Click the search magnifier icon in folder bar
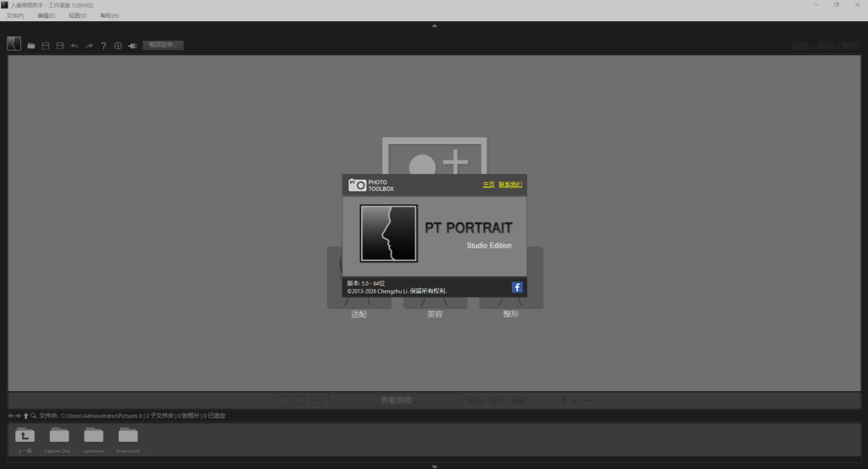This screenshot has width=868, height=469. pyautogui.click(x=33, y=416)
